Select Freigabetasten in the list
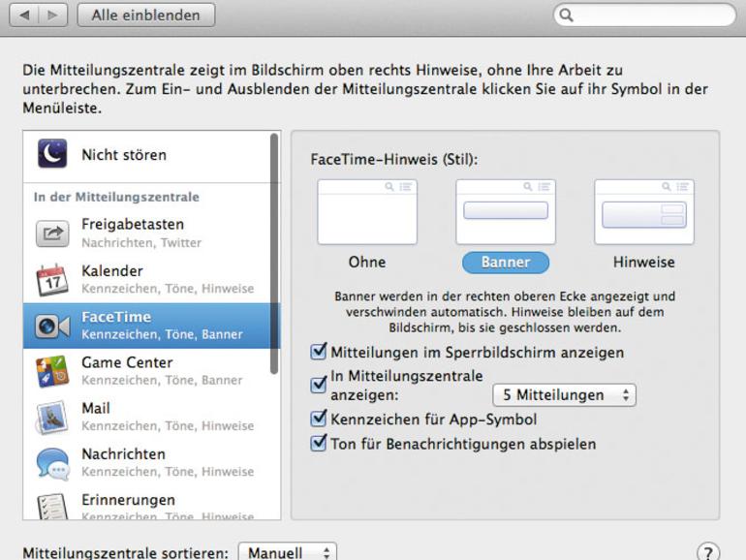The height and width of the screenshot is (560, 746). tap(146, 233)
